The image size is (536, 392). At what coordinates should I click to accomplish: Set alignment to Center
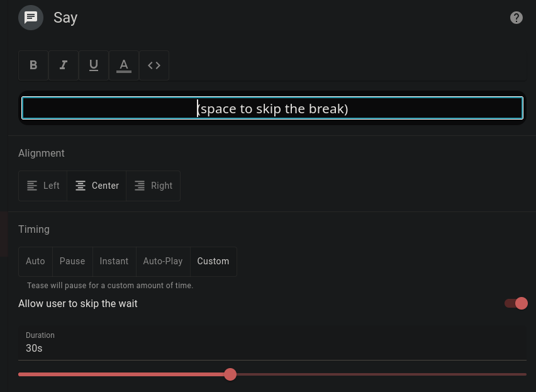point(97,186)
